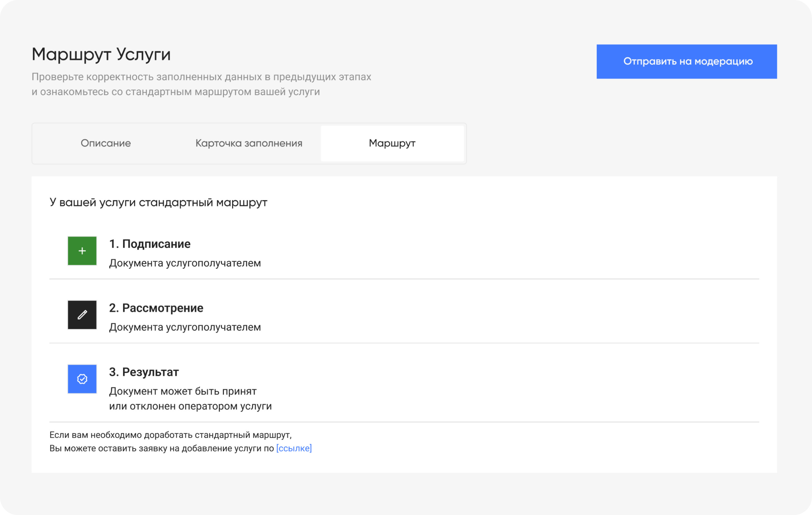Click the Документа услугополучателем text under Рассмотрение

tap(185, 327)
